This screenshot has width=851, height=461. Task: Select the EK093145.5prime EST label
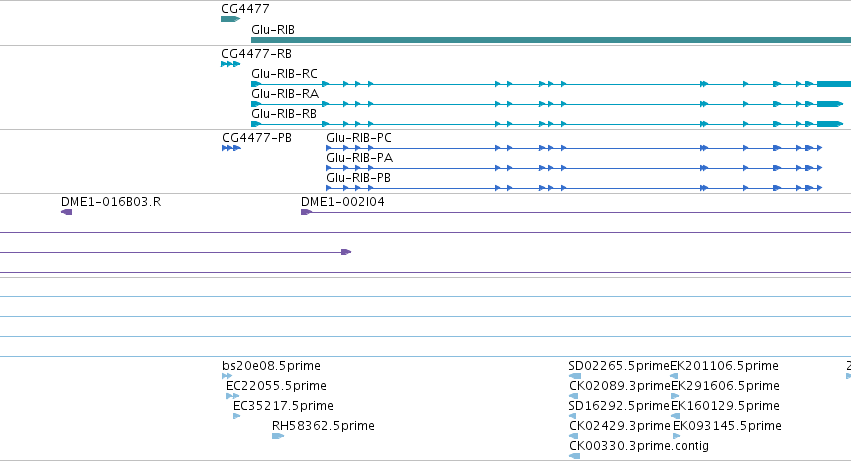[727, 426]
